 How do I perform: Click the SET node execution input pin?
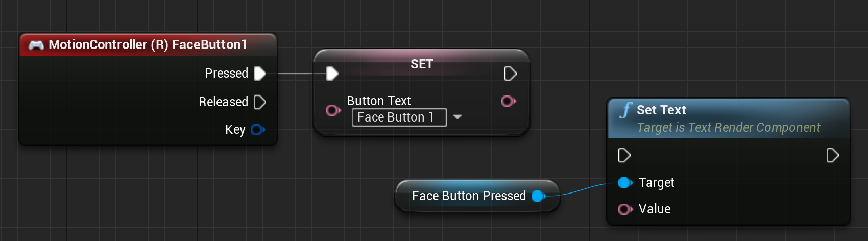332,74
